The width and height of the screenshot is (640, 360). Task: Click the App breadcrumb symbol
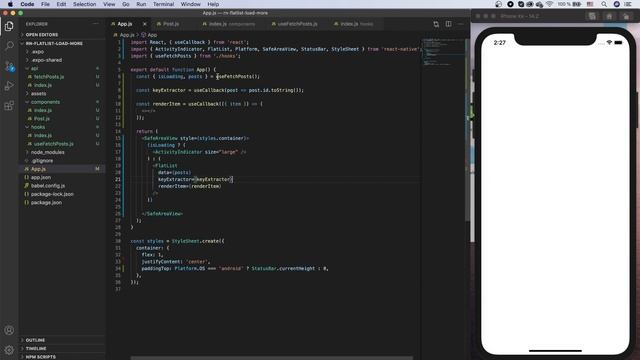click(149, 35)
